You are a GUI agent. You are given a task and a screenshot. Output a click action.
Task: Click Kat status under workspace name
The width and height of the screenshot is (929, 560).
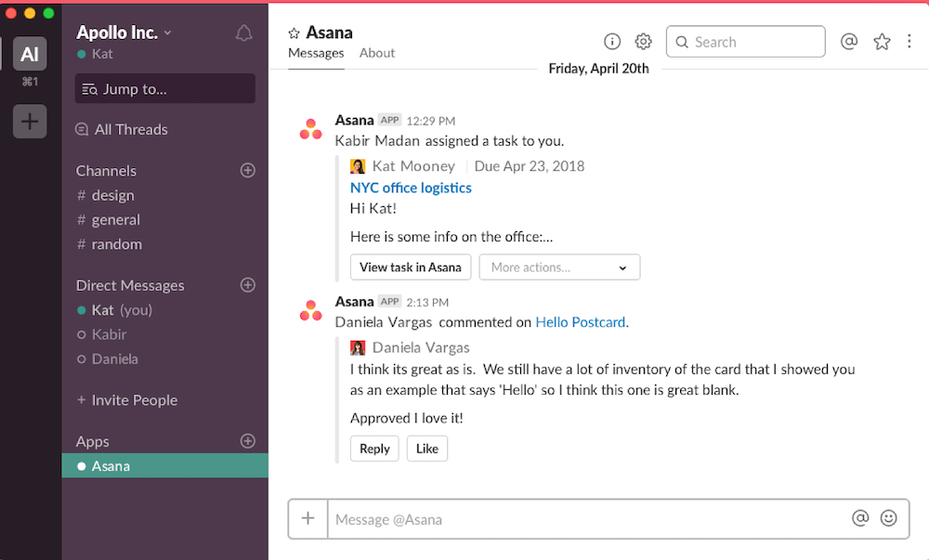coord(96,54)
